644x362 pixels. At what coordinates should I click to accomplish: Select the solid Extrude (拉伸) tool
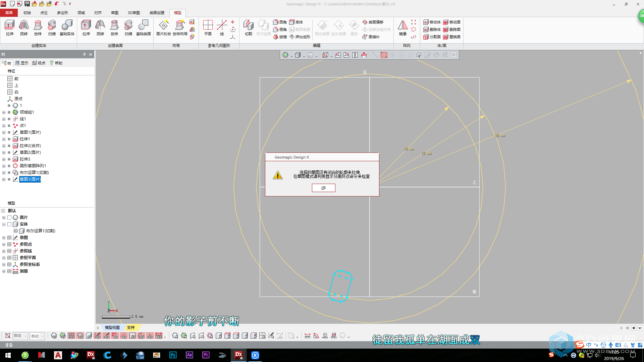coord(9,27)
